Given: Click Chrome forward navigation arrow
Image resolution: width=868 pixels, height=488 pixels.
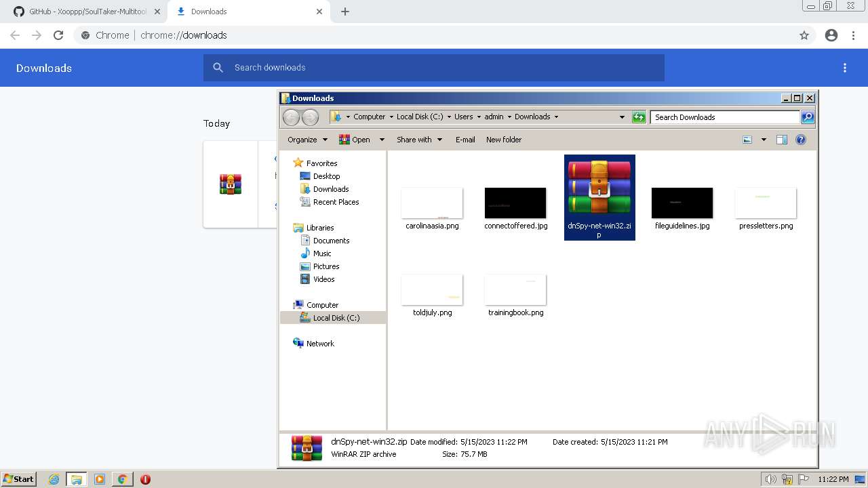Looking at the screenshot, I should [37, 35].
